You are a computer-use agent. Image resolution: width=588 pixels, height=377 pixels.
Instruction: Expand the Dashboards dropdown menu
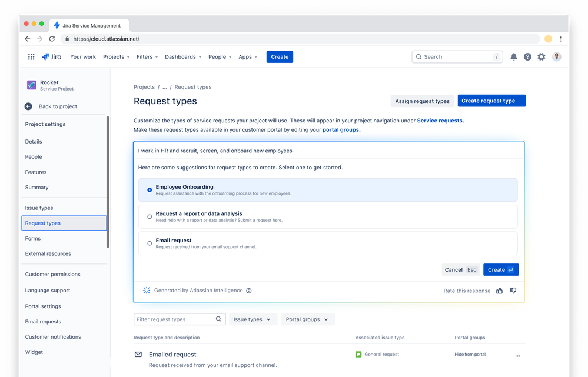click(183, 57)
